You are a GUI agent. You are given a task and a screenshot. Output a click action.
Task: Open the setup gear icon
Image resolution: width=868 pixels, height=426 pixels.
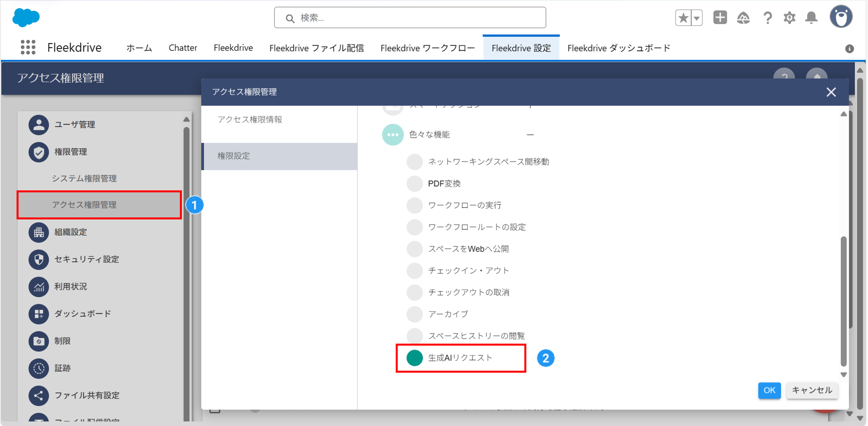tap(789, 18)
